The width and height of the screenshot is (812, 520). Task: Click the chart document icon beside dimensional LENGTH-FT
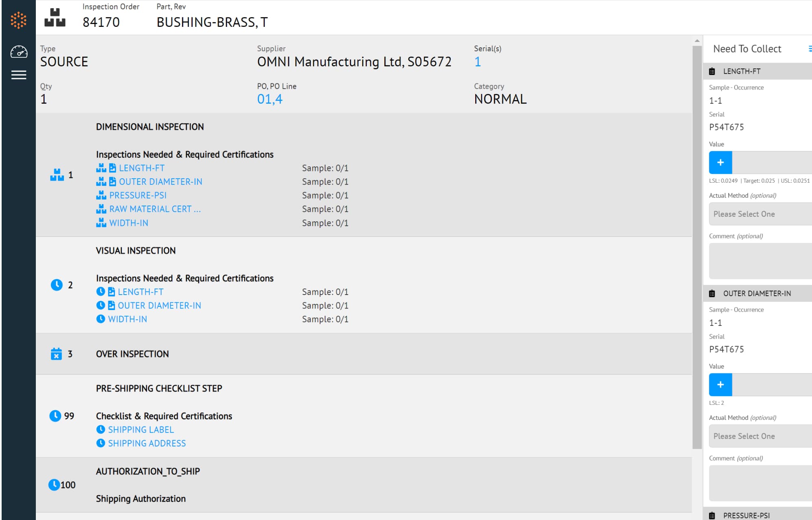coord(112,168)
